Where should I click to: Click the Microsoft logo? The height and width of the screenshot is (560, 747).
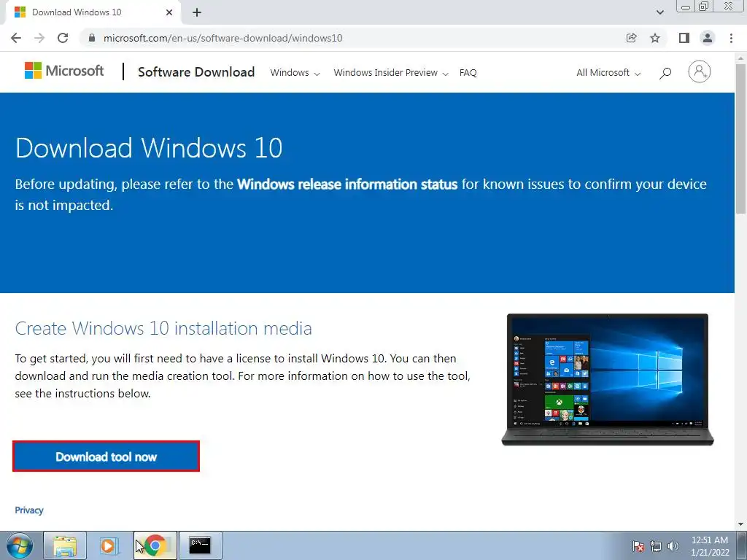point(64,71)
